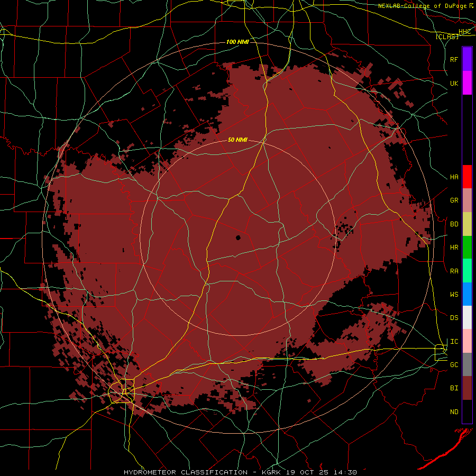Click the blue WS legend swatch
Screen dimensions: 476x476
coord(467,294)
